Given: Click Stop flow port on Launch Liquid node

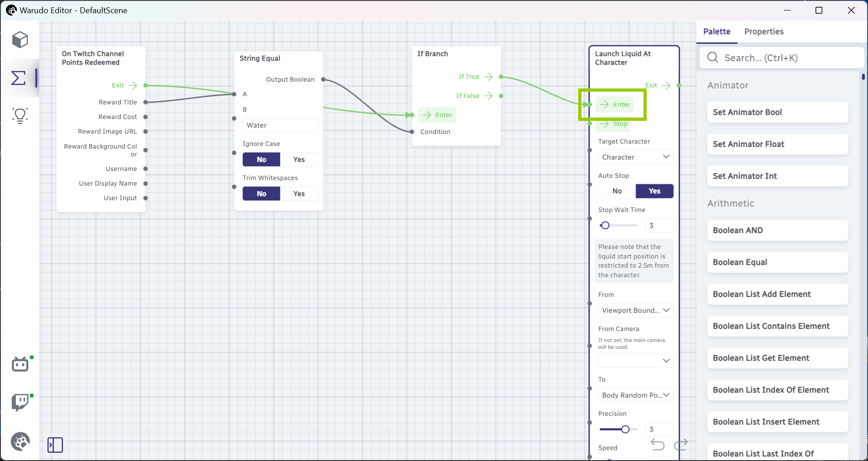Looking at the screenshot, I should [613, 124].
